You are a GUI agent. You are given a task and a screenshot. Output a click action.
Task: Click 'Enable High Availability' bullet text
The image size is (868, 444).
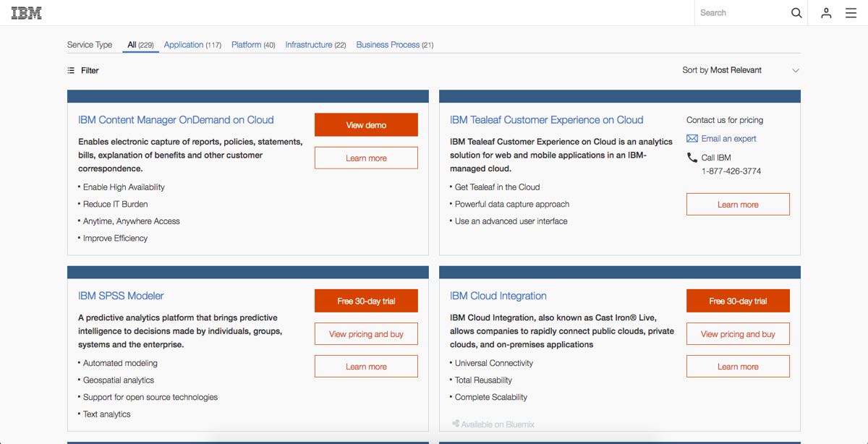coord(124,187)
